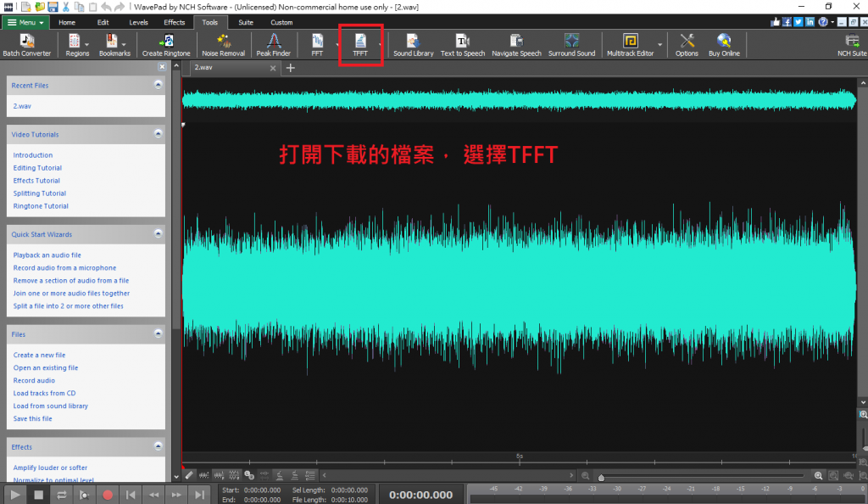Screen dimensions: 868x504
Task: Collapse the Quick Start Wizards panel
Action: click(158, 233)
